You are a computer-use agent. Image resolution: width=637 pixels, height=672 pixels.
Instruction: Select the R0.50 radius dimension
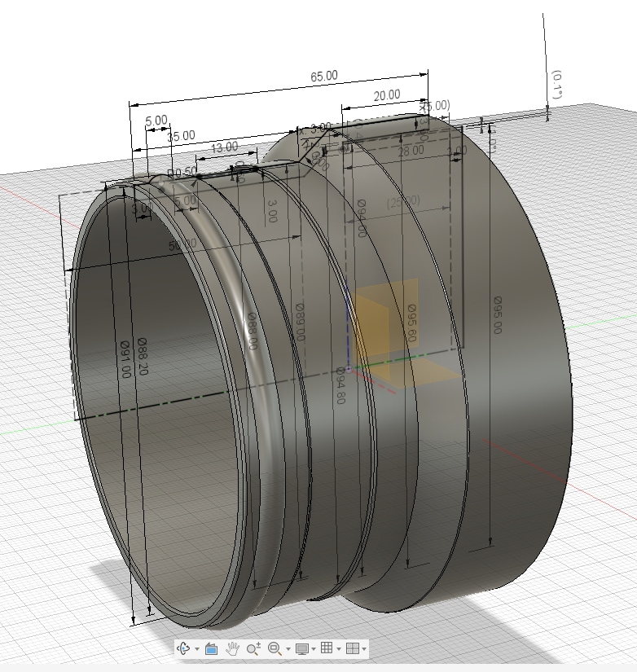click(x=182, y=173)
